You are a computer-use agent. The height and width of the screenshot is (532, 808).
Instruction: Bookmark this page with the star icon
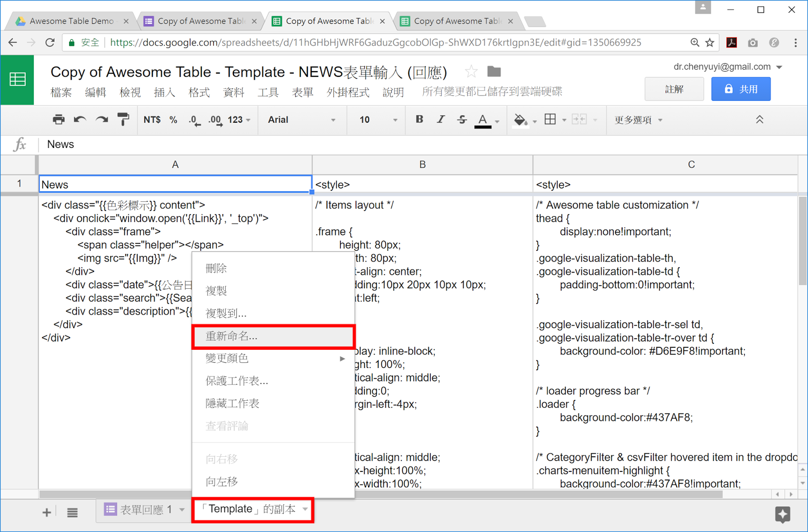coord(710,42)
